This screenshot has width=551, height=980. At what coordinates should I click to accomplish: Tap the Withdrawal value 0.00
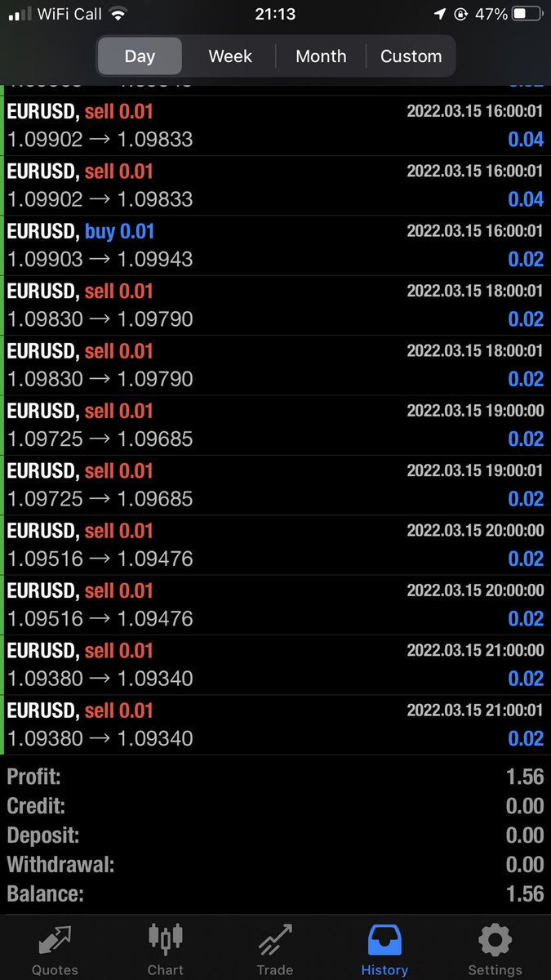coord(525,865)
